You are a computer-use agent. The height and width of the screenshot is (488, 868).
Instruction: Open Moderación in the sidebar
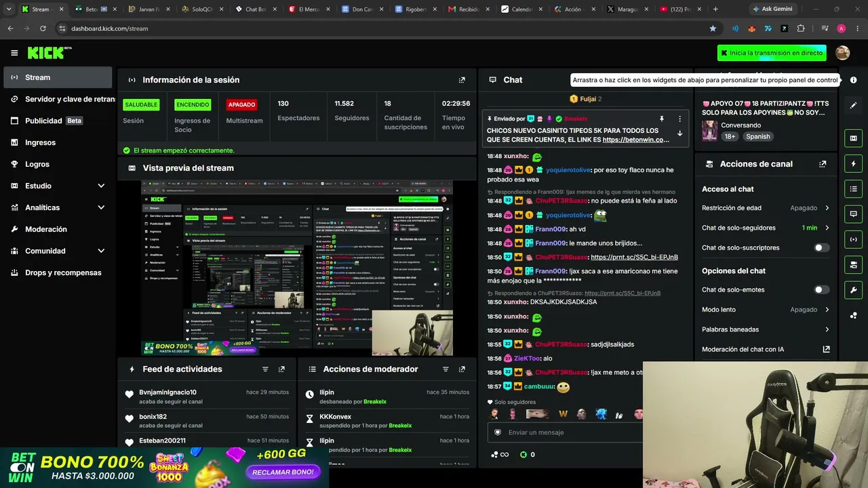point(58,229)
